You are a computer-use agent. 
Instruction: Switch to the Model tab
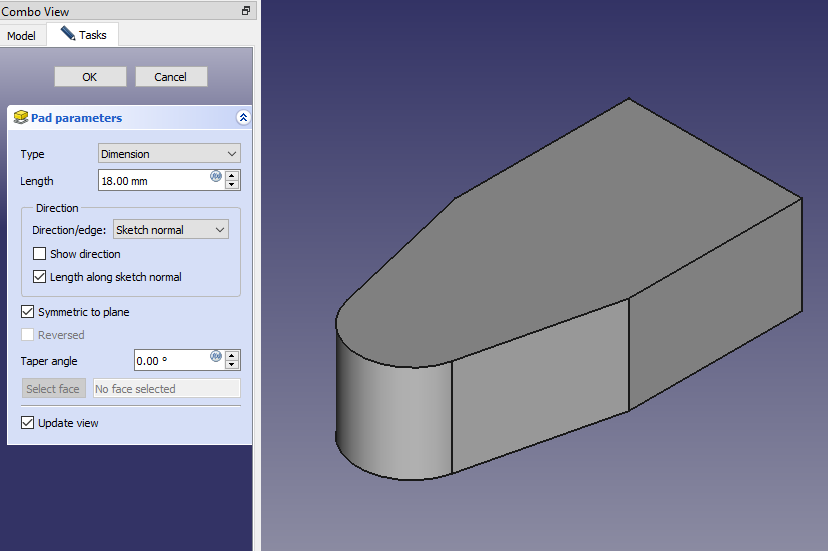pyautogui.click(x=21, y=36)
